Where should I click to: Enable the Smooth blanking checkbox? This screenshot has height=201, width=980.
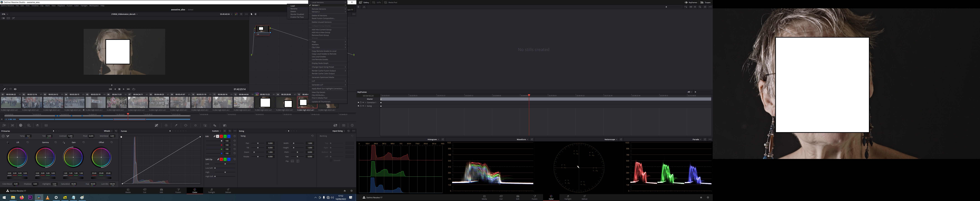tap(331, 161)
